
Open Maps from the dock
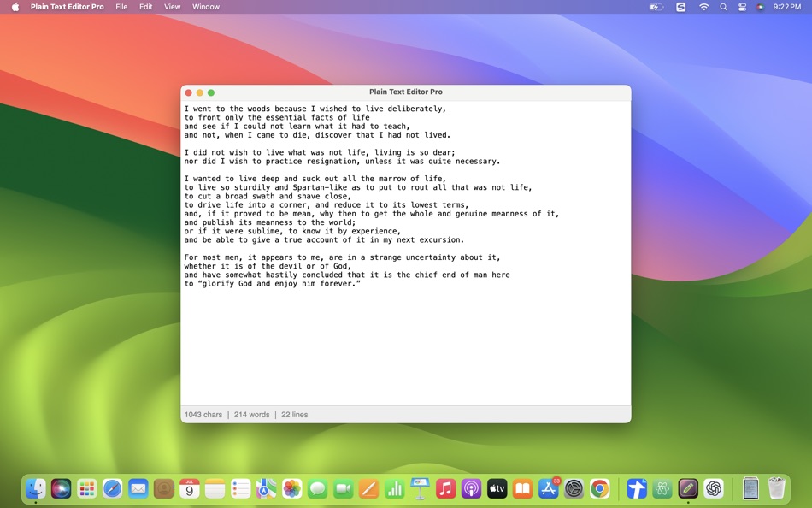pyautogui.click(x=266, y=488)
